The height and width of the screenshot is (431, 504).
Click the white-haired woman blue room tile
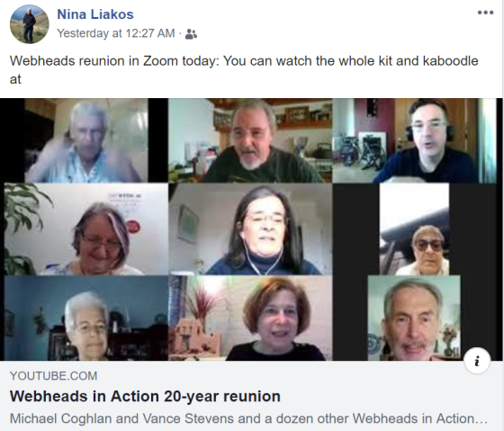pyautogui.click(x=86, y=318)
